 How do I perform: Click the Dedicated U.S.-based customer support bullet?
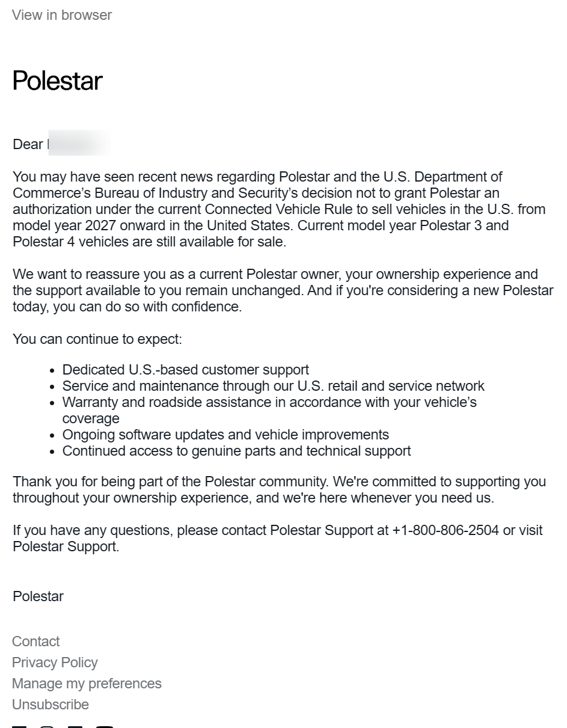pyautogui.click(x=186, y=370)
